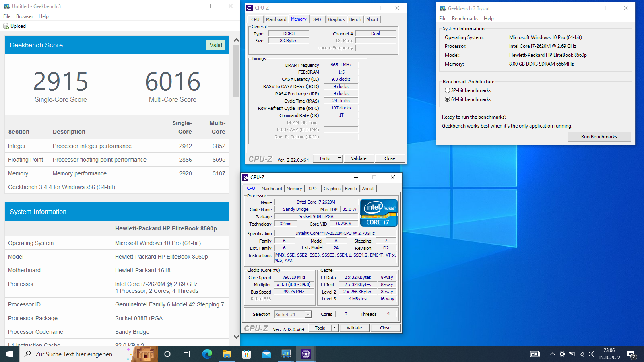Click Geekbench 3 Tryout title bar icon
The height and width of the screenshot is (362, 644).
[x=443, y=8]
